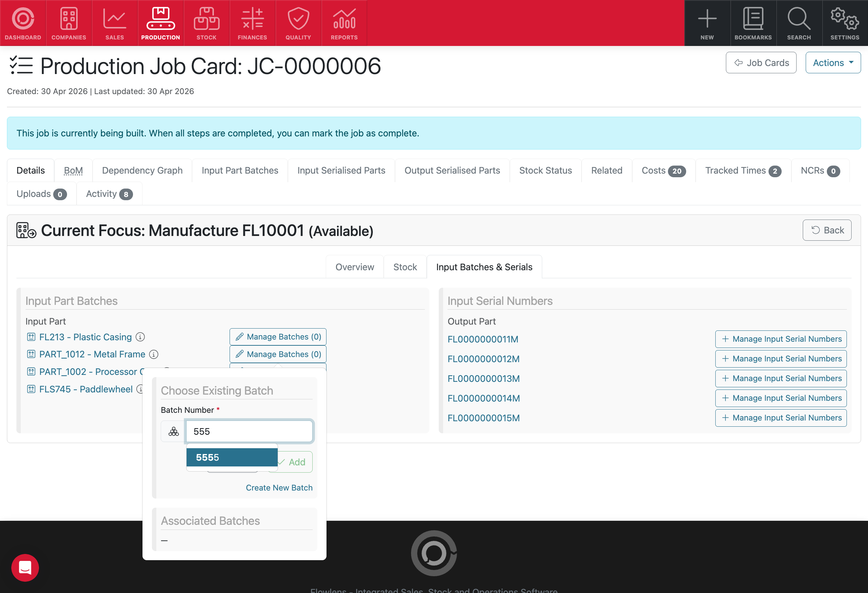Switch to the Details tab
Image resolution: width=868 pixels, height=593 pixels.
[x=31, y=171]
